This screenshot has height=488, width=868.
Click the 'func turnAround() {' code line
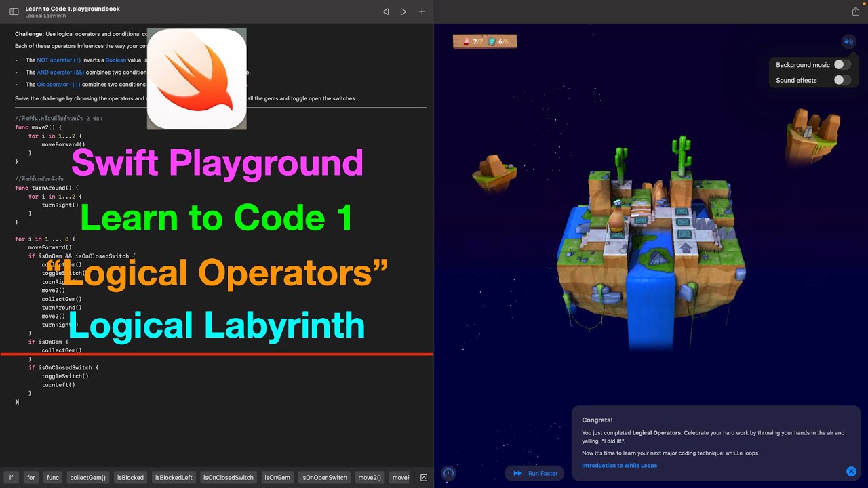pos(47,188)
